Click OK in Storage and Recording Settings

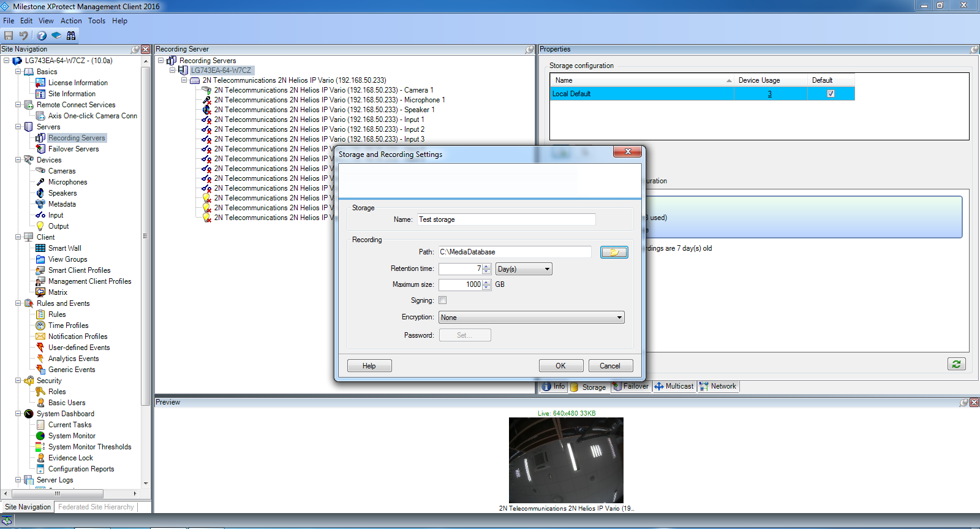(x=560, y=366)
